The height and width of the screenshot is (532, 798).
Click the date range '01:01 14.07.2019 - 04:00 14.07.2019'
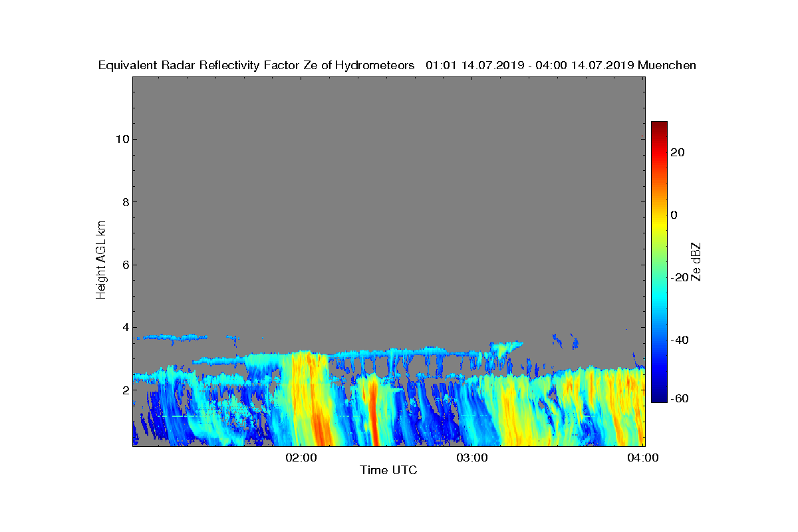pyautogui.click(x=530, y=65)
